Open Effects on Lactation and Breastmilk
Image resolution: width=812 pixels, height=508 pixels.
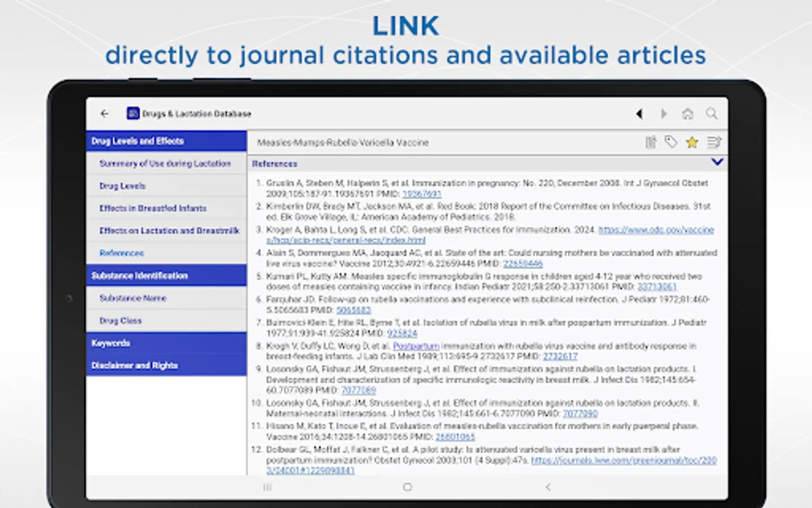[166, 231]
